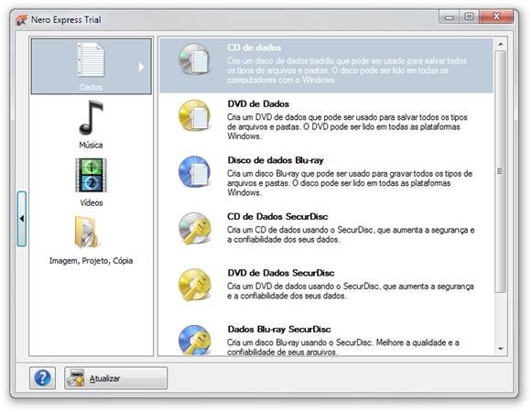The width and height of the screenshot is (532, 412).
Task: Select the Dados document icon
Action: coord(91,60)
